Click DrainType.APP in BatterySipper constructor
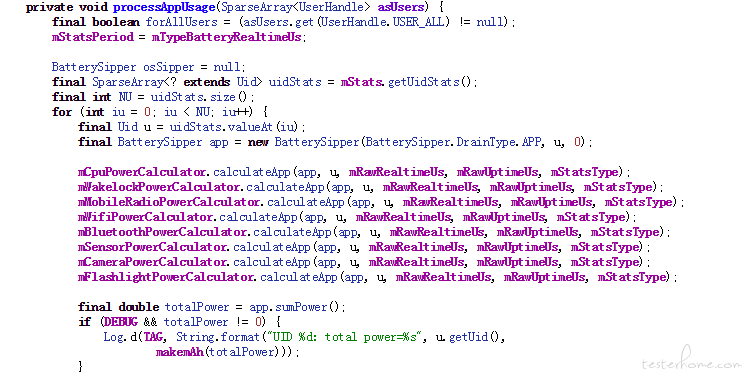This screenshot has width=743, height=380. tap(498, 142)
